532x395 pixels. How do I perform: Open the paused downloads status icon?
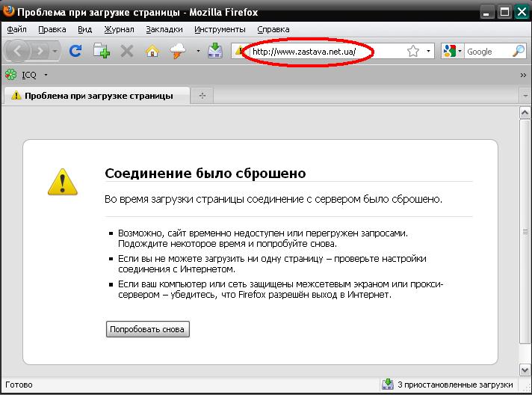click(x=388, y=385)
